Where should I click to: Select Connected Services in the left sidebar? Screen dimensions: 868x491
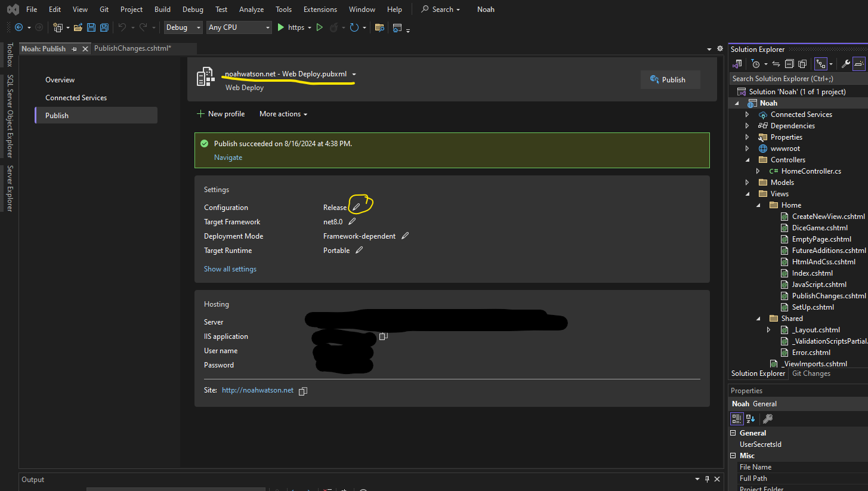[76, 98]
